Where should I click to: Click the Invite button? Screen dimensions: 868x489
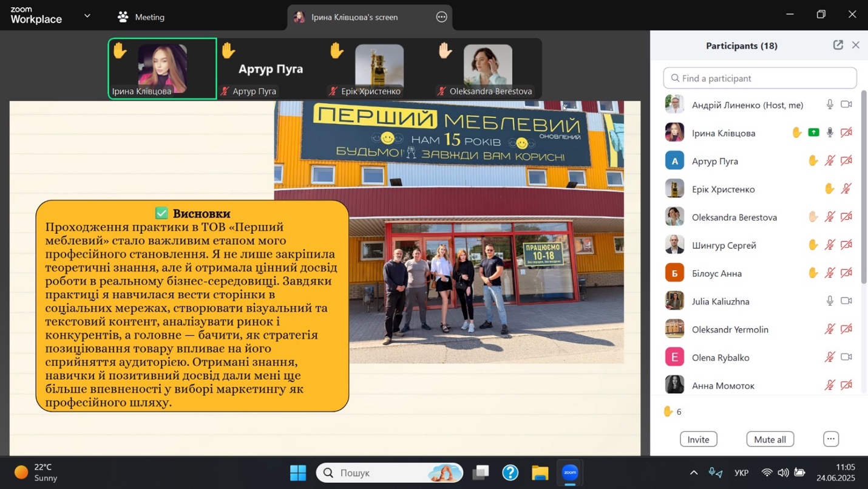coord(698,439)
